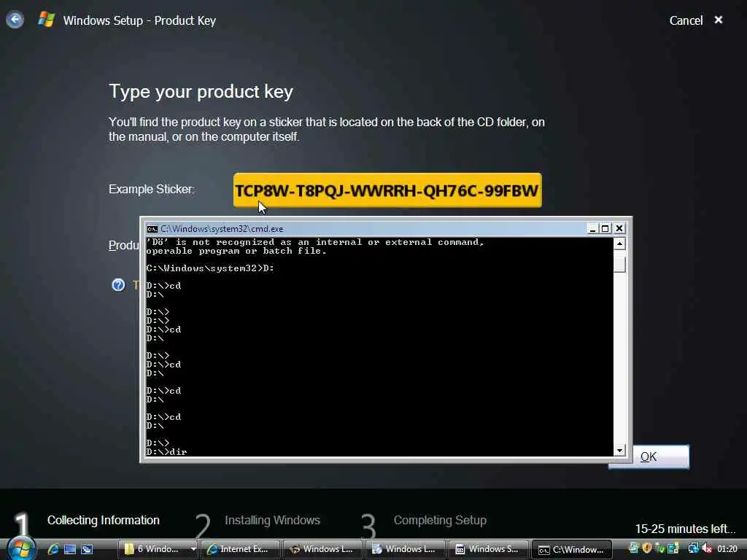Expand the '6 Windo...' taskbar group arrow

(193, 549)
